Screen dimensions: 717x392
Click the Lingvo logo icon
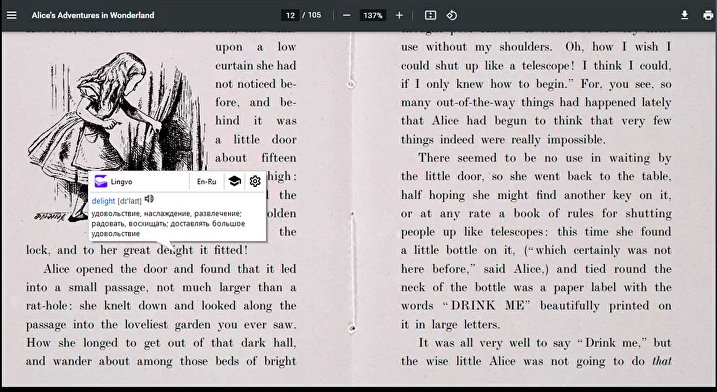(x=101, y=182)
